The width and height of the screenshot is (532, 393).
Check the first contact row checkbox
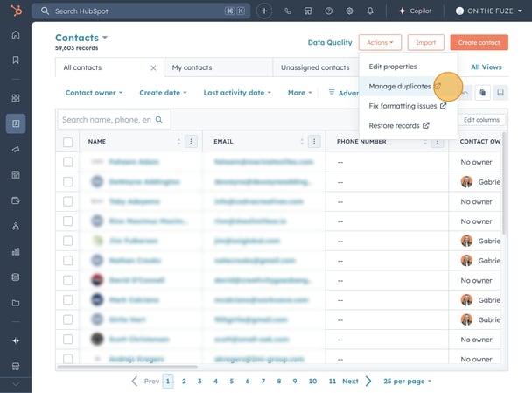pos(68,162)
